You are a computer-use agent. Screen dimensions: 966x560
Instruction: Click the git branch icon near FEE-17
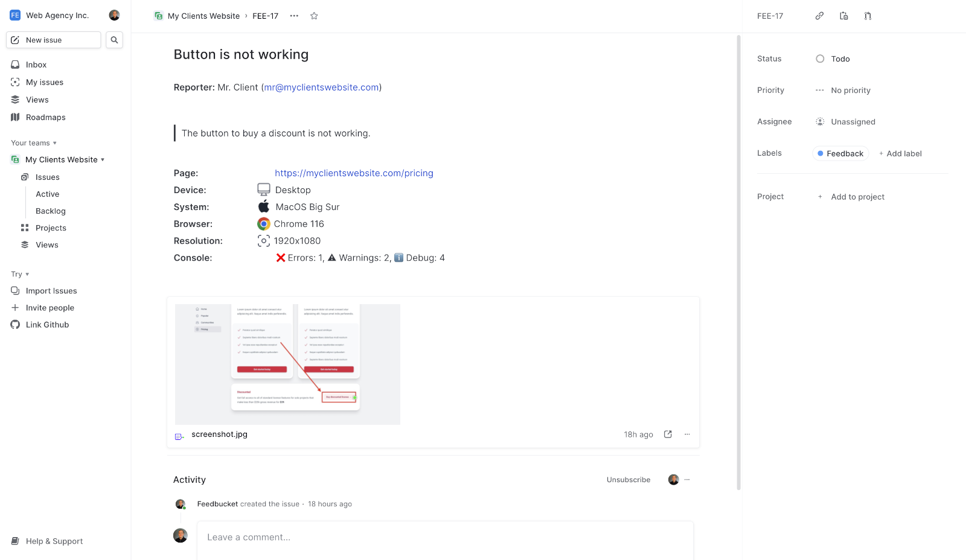click(868, 16)
